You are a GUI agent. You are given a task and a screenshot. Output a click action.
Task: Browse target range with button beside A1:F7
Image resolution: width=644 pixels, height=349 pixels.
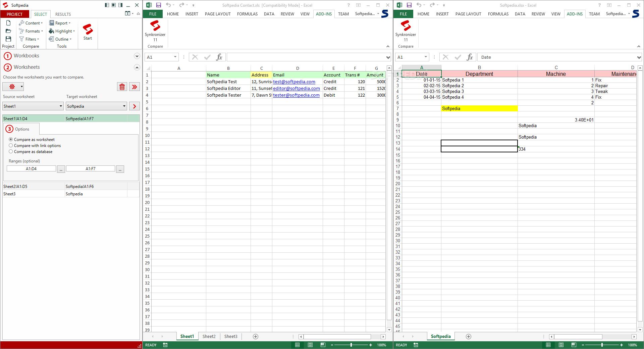120,169
